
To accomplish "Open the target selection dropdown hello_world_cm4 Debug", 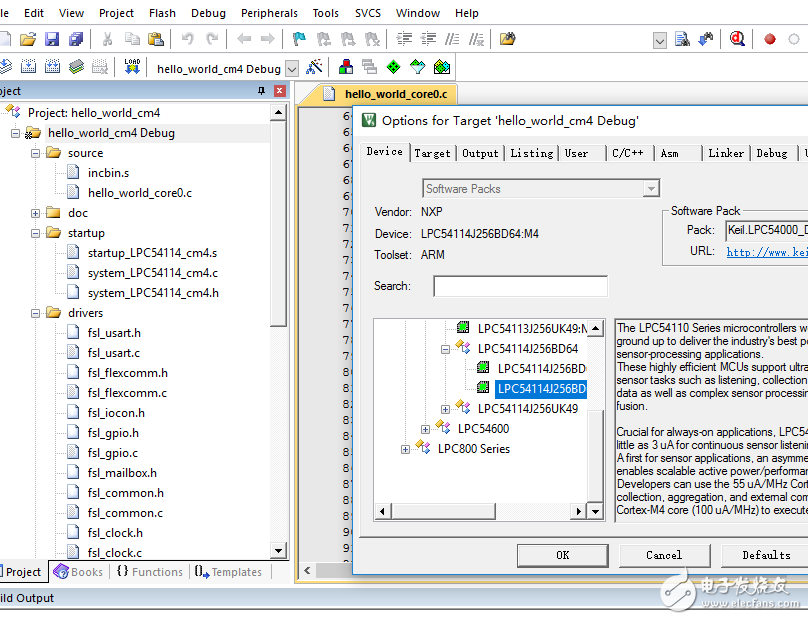I will click(x=292, y=69).
